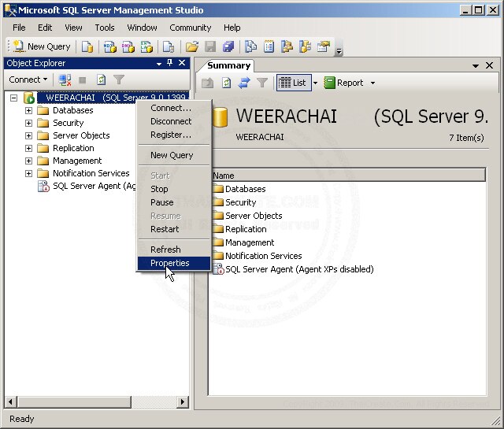Viewport: 504px width, 429px height.
Task: Choose Stop from context menu
Action: (x=173, y=189)
